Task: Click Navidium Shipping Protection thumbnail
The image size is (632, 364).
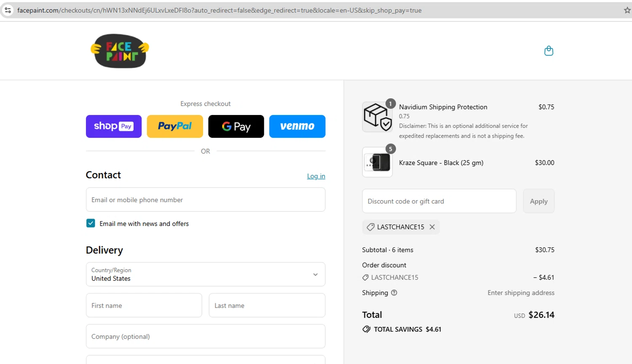Action: 378,117
